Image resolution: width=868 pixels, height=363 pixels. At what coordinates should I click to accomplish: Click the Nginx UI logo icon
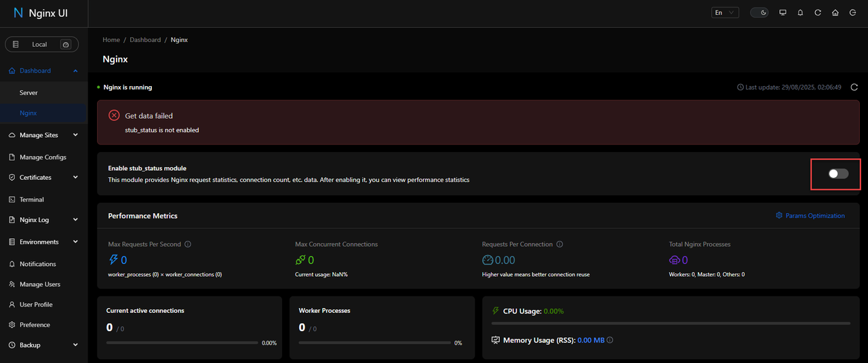18,13
